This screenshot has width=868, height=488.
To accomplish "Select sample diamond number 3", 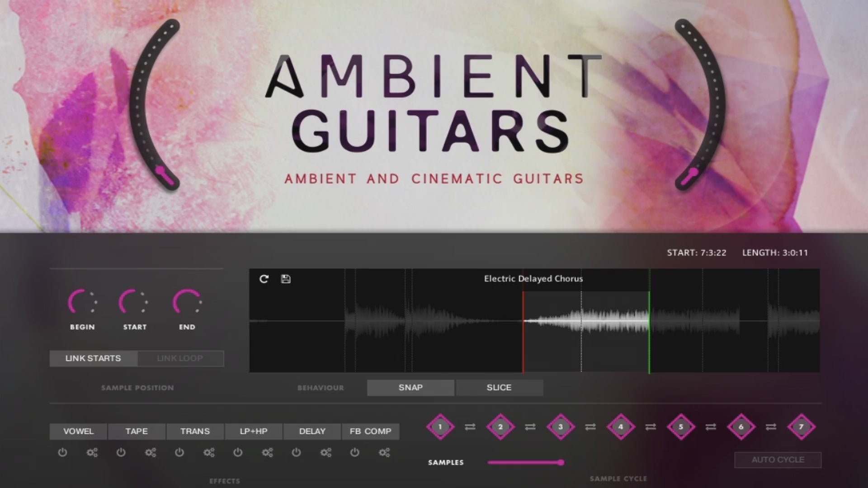I will tap(561, 427).
